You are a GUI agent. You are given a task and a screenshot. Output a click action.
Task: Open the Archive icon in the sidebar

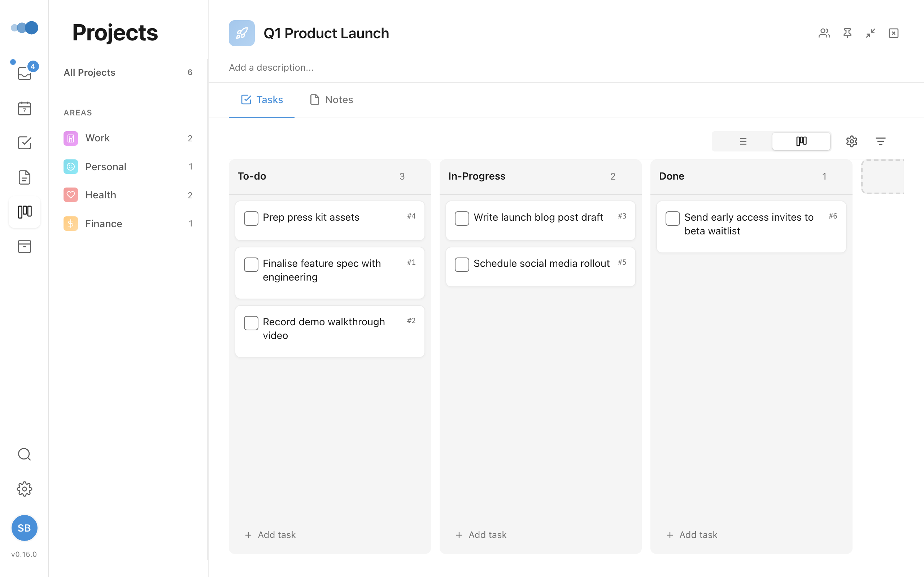[25, 247]
